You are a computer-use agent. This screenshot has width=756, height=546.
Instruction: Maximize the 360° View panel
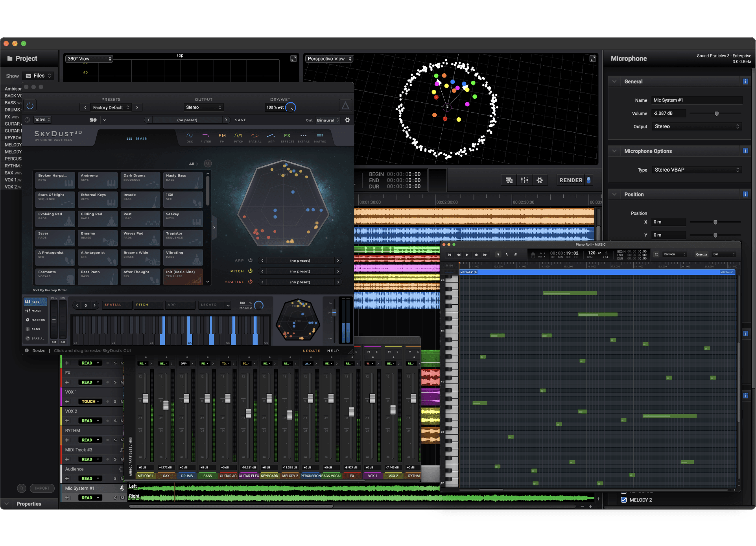tap(293, 59)
